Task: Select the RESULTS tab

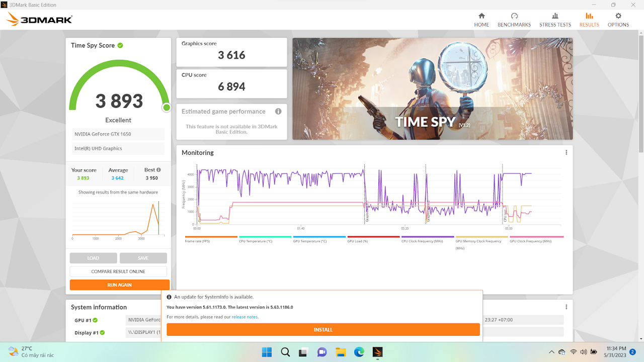Action: [x=589, y=20]
